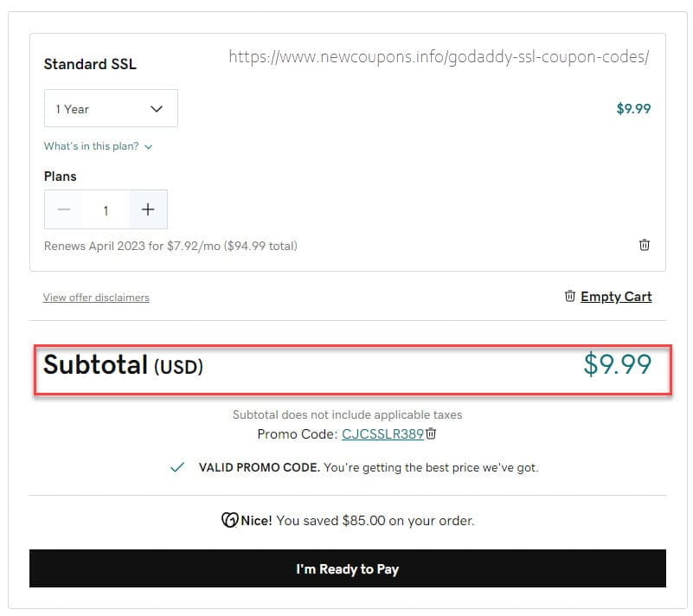Click the green checkmark beside valid promo message
Viewport: 693px width, 616px height.
click(x=176, y=466)
